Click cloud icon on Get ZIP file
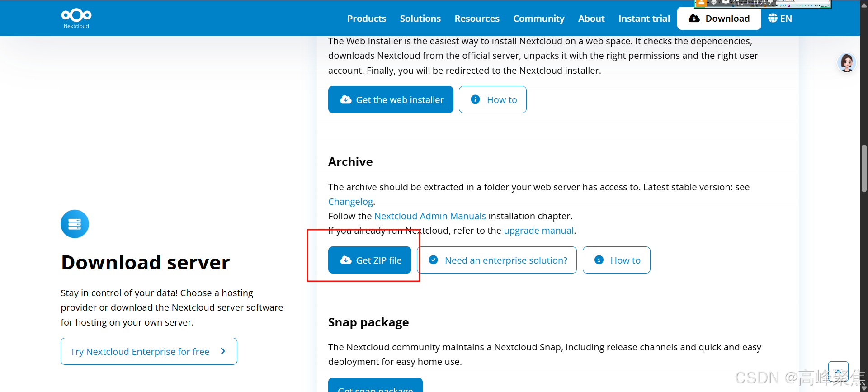Viewport: 868px width, 392px height. pos(346,260)
